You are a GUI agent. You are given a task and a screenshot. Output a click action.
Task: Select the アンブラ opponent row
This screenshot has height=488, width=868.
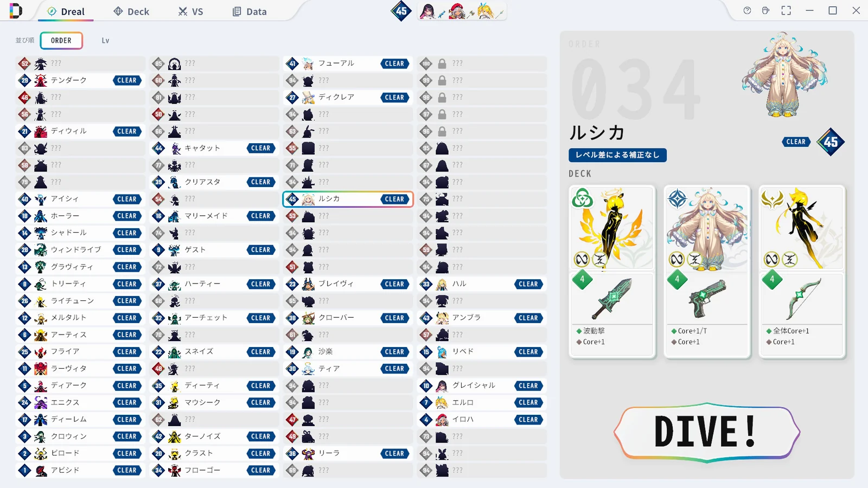(x=482, y=318)
